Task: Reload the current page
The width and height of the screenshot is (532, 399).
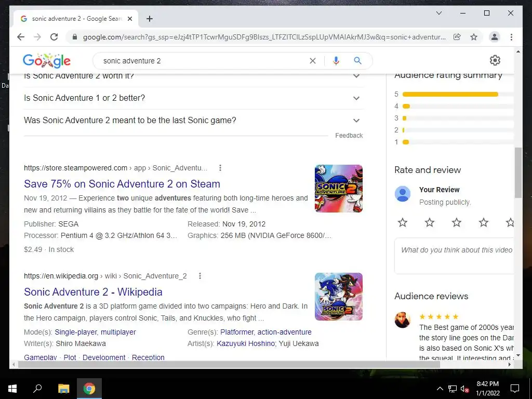Action: click(54, 37)
